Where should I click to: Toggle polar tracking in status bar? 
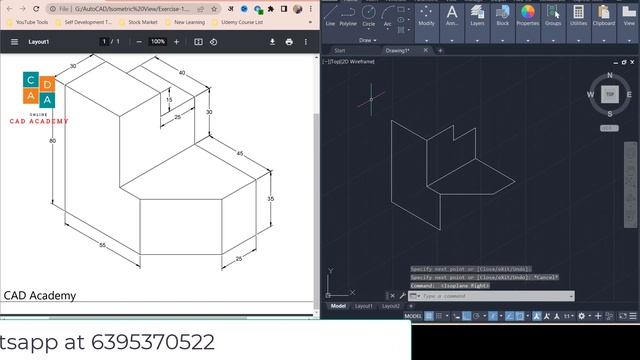pyautogui.click(x=476, y=316)
